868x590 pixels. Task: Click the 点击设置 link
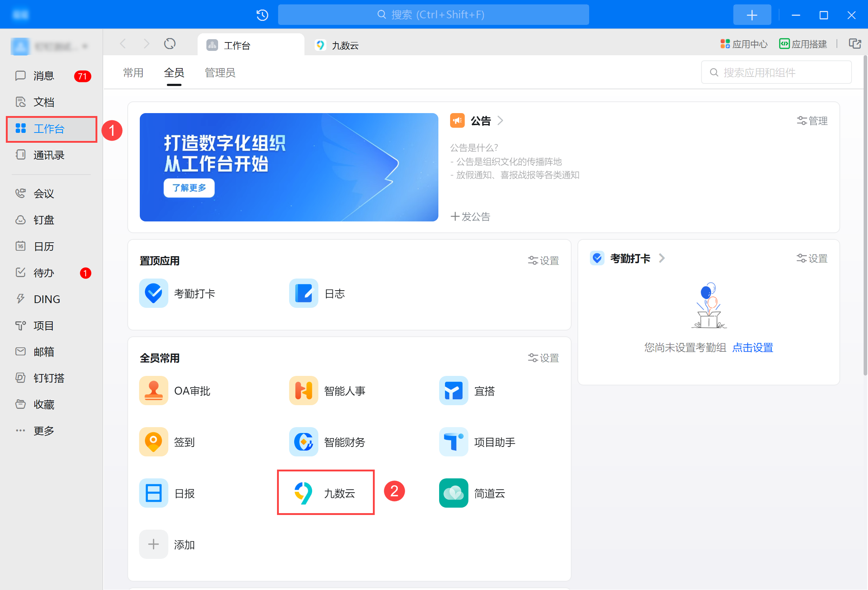click(753, 347)
